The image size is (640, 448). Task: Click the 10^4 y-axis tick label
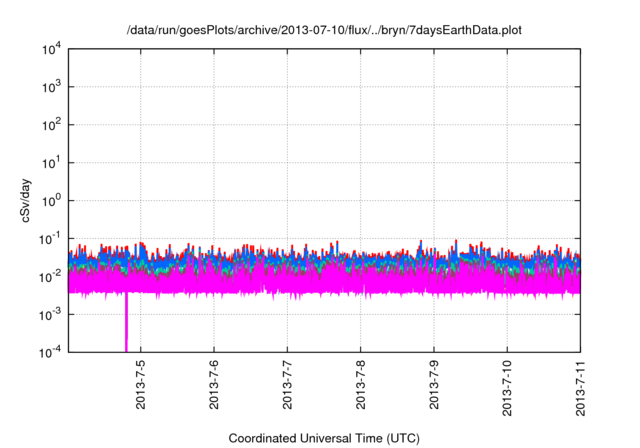51,50
